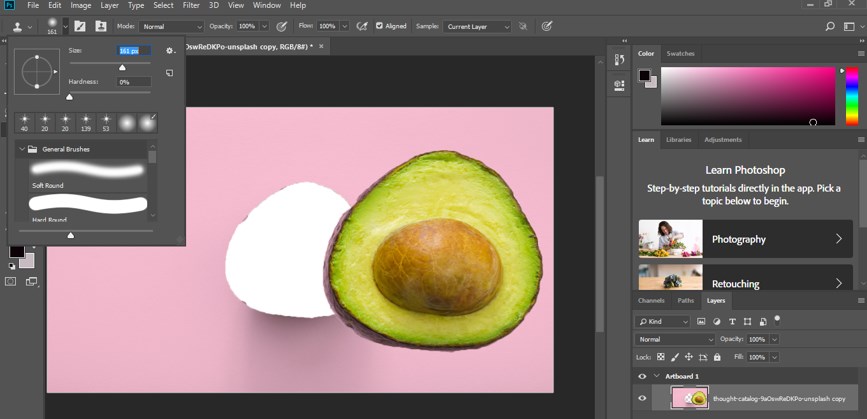Open the brush settings gear menu
This screenshot has width=867, height=419.
pos(170,51)
